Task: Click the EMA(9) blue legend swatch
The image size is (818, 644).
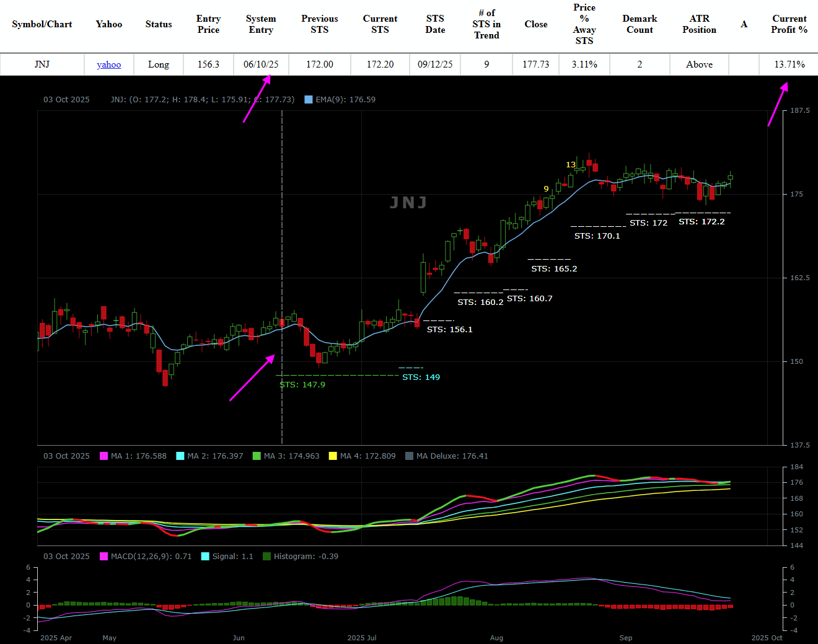Action: (x=309, y=99)
